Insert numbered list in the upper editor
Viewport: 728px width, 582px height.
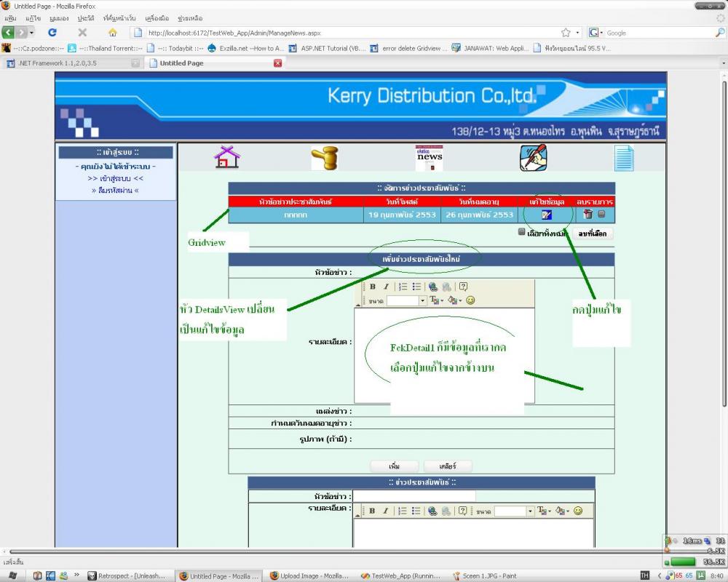(403, 287)
